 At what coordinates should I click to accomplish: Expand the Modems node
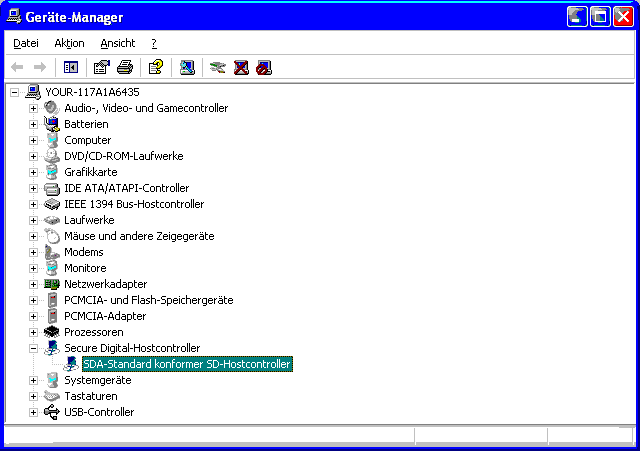(33, 252)
